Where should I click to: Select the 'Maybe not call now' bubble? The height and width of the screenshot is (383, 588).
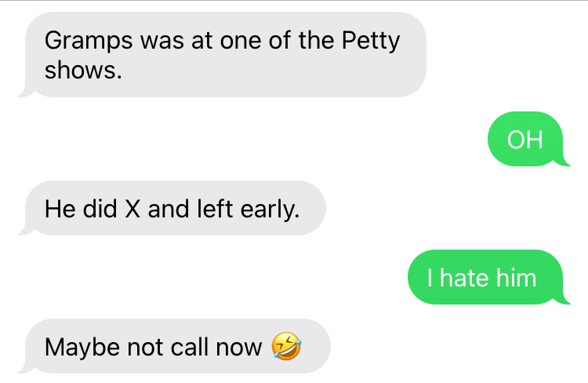(174, 346)
